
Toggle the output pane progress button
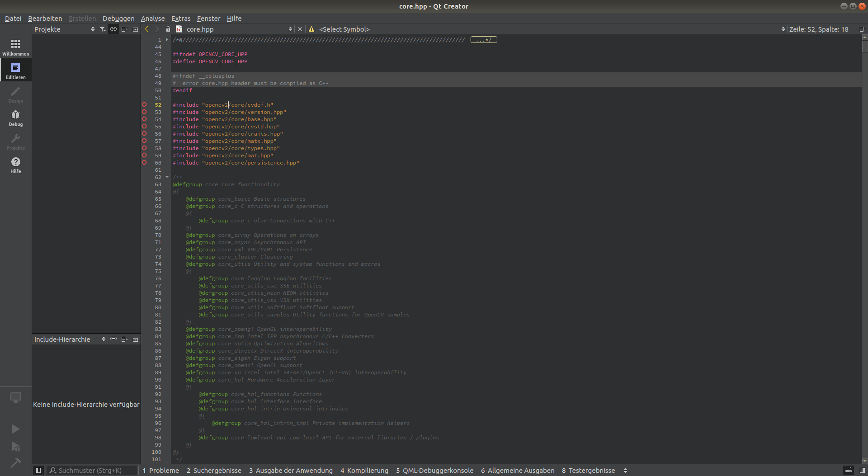click(849, 470)
